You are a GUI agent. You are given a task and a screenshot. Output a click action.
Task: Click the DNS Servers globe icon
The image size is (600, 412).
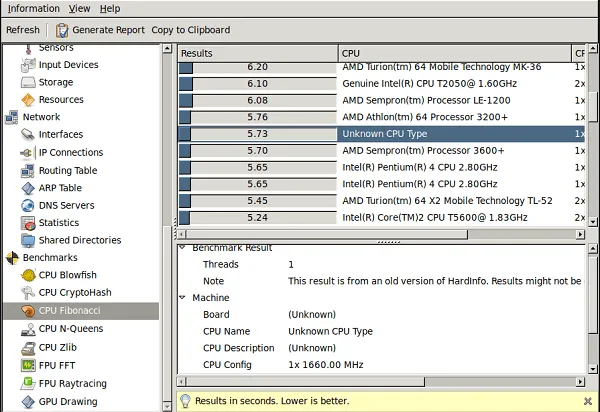pos(28,205)
